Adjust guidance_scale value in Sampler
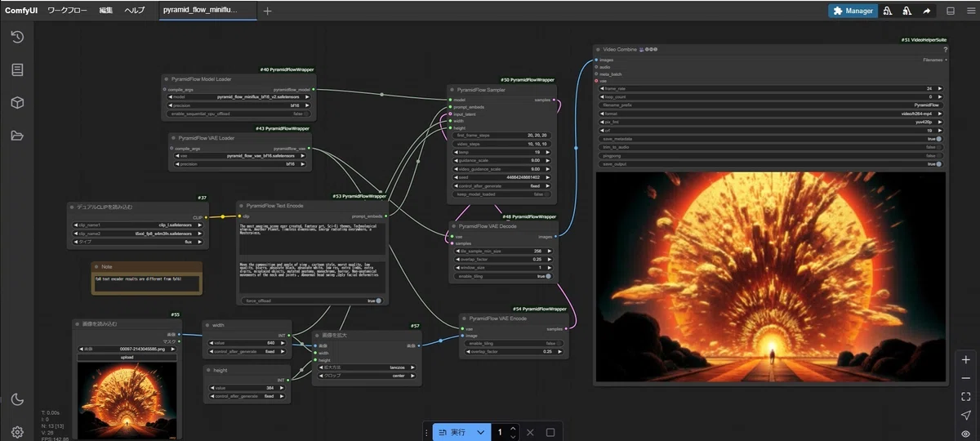The image size is (980, 441). 502,161
